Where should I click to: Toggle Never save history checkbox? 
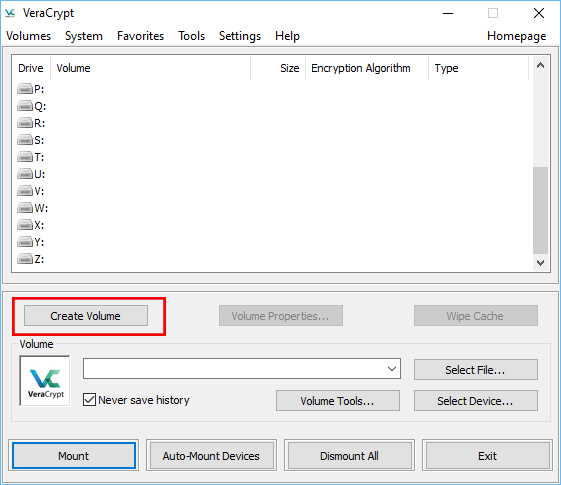click(x=89, y=400)
